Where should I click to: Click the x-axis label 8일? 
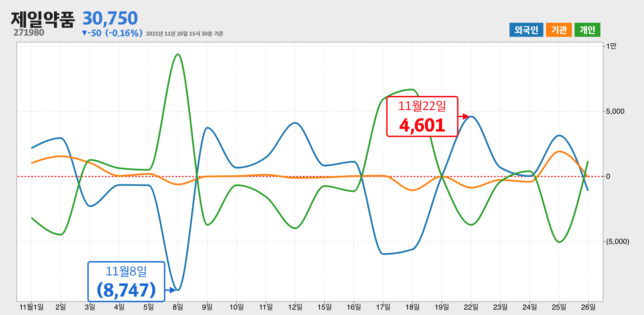click(x=178, y=307)
